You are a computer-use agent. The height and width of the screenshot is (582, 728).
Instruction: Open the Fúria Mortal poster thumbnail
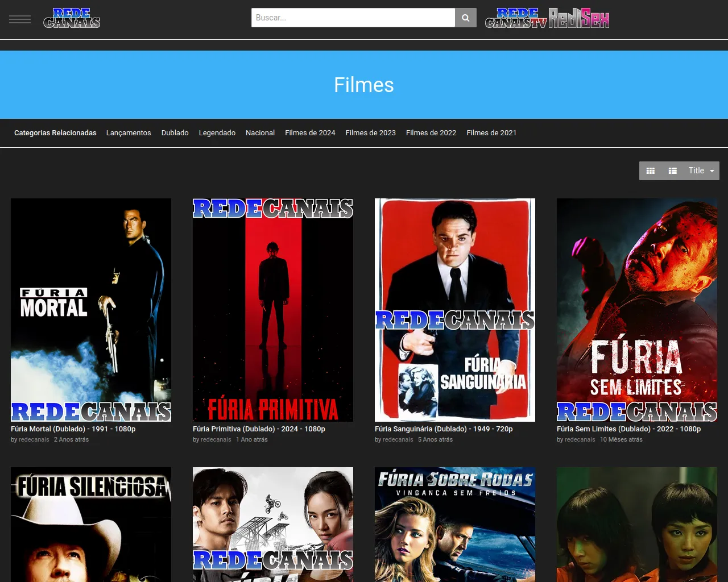[x=91, y=310]
